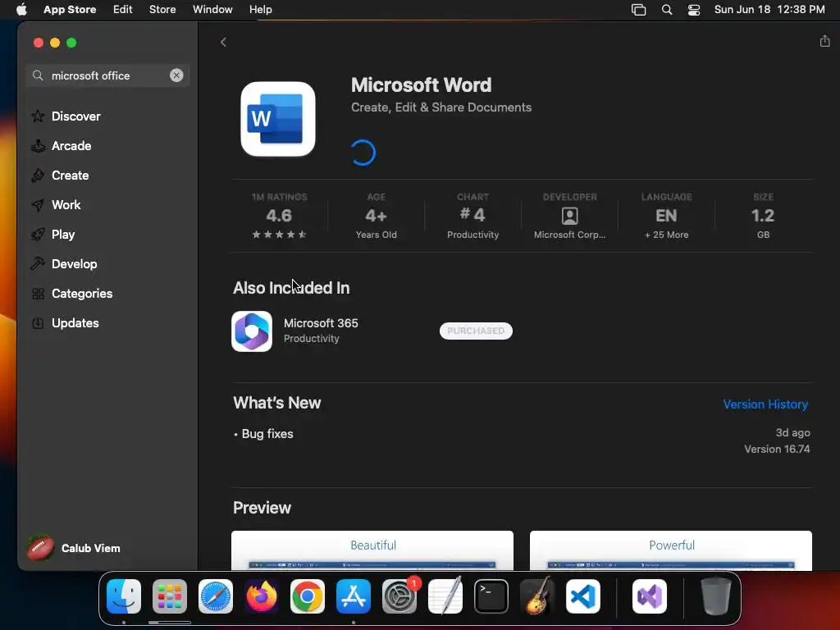Viewport: 840px width, 630px height.
Task: Click the 4+ Years Old age rating
Action: click(x=376, y=216)
